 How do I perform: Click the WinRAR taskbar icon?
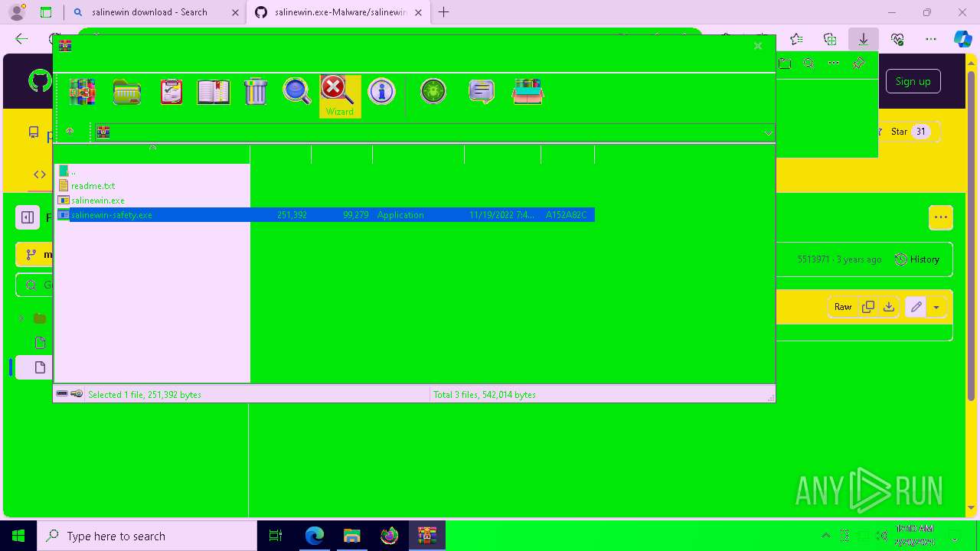[x=426, y=536]
